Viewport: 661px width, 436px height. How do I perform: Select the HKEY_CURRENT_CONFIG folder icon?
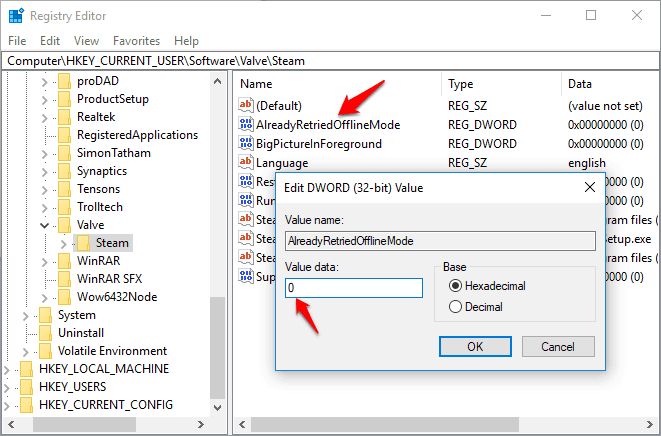coord(27,405)
